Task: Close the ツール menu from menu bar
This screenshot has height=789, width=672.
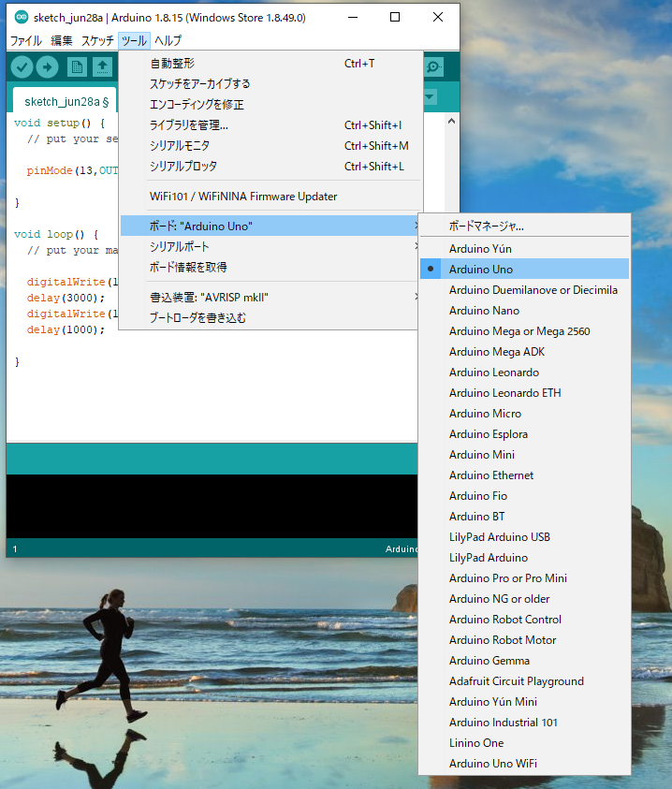Action: point(134,40)
